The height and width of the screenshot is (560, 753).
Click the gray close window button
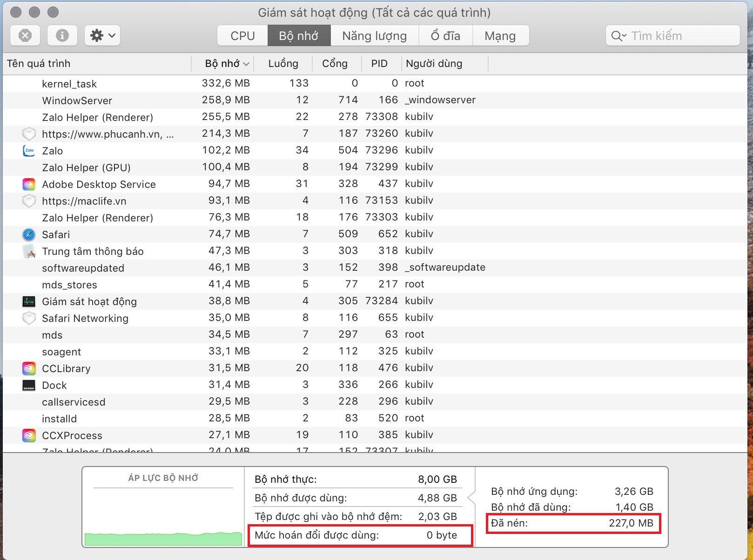[x=16, y=12]
